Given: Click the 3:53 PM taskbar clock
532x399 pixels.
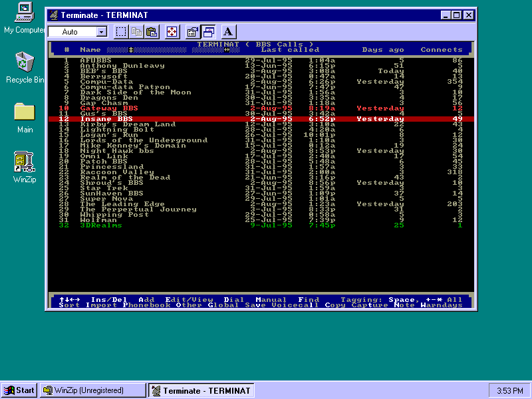Looking at the screenshot, I should coord(509,391).
